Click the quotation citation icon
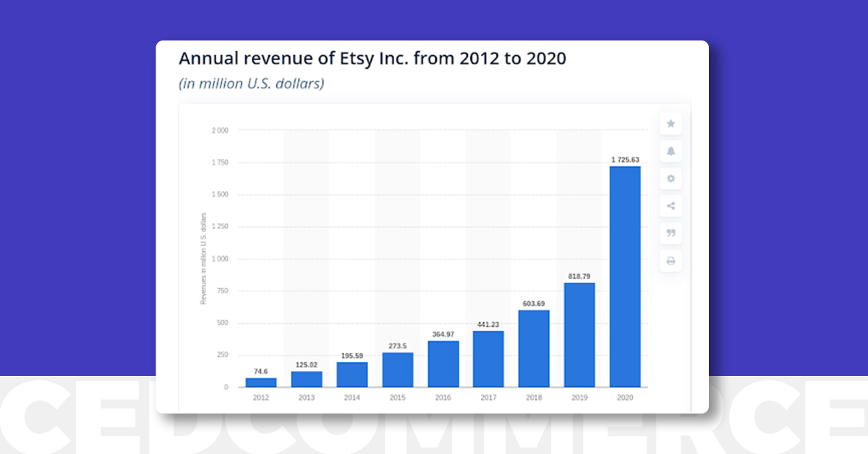 [671, 233]
